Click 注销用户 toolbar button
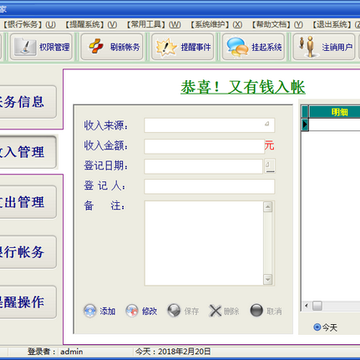Viewport: 360px width, 360px height. [324, 47]
